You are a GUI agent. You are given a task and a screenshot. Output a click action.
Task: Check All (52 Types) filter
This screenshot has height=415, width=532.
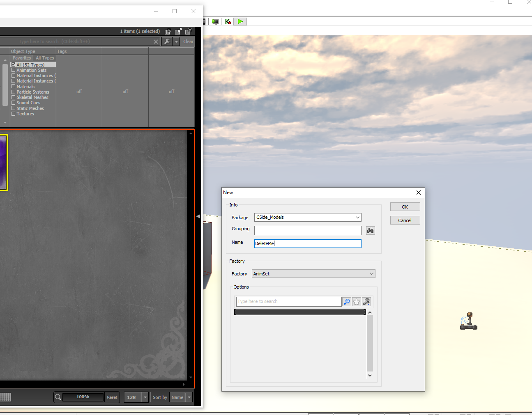click(14, 65)
